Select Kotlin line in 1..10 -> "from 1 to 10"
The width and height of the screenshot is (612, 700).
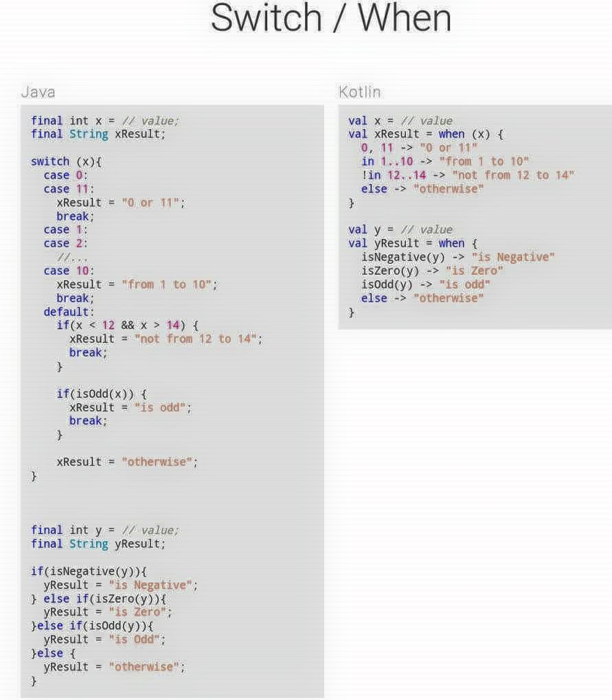[445, 161]
